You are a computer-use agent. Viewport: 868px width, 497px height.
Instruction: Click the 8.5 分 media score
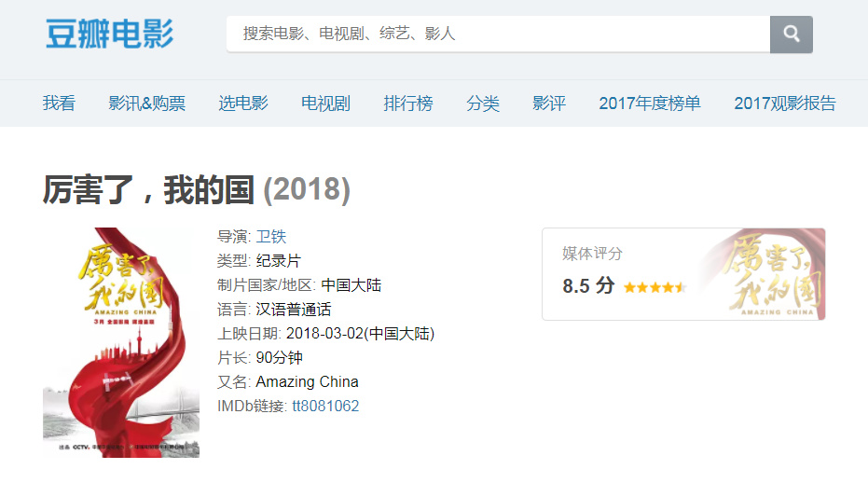(x=588, y=286)
